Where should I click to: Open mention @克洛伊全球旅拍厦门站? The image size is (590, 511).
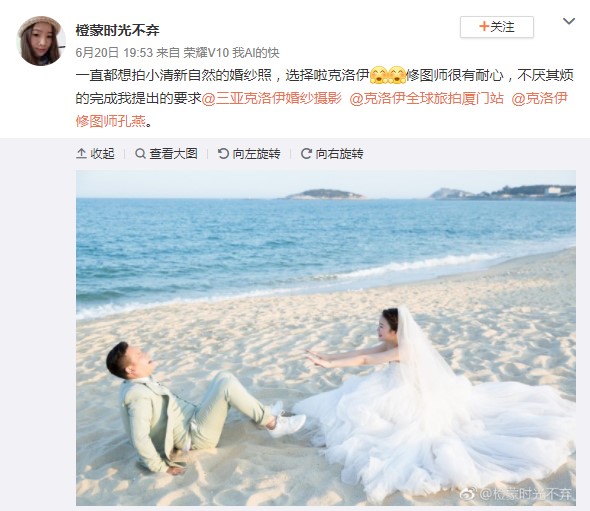426,99
